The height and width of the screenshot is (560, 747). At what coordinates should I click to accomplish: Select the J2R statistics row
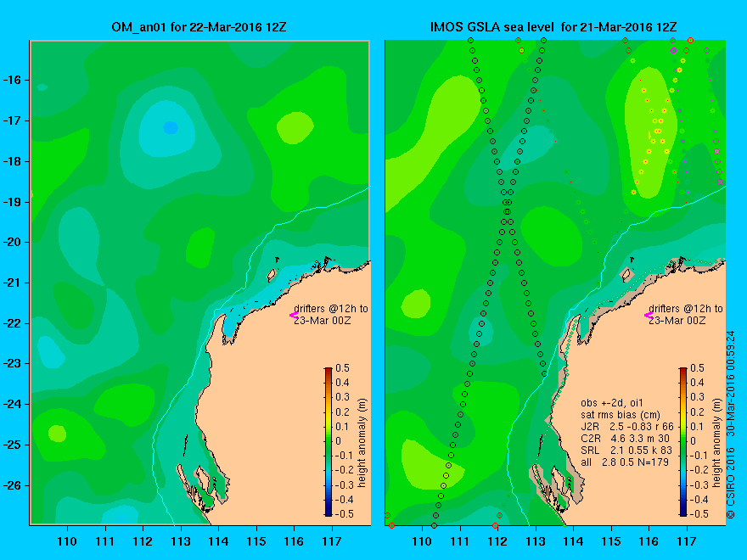(627, 426)
